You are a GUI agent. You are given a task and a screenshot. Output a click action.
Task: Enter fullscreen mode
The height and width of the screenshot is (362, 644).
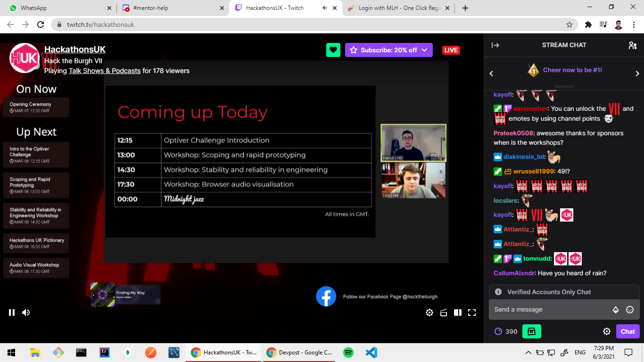472,312
